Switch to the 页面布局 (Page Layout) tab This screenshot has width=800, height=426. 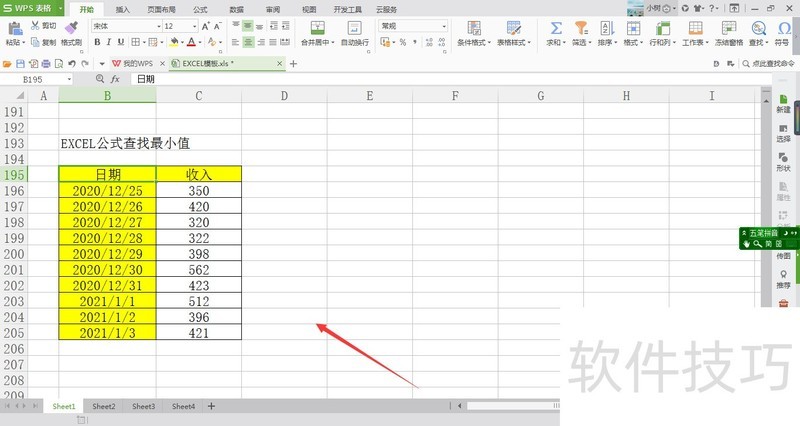[x=161, y=9]
